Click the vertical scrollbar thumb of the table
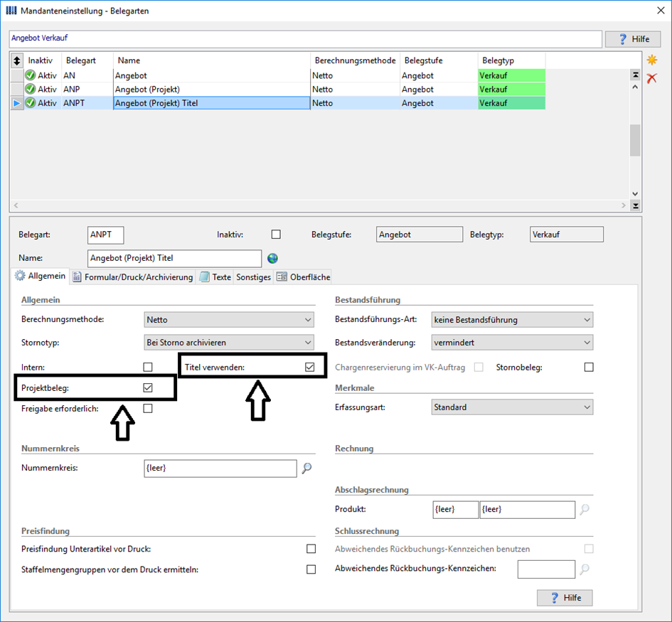The image size is (672, 622). click(635, 140)
